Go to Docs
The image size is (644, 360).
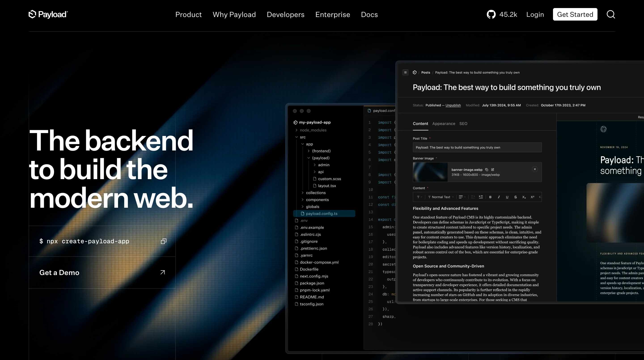[x=369, y=15]
